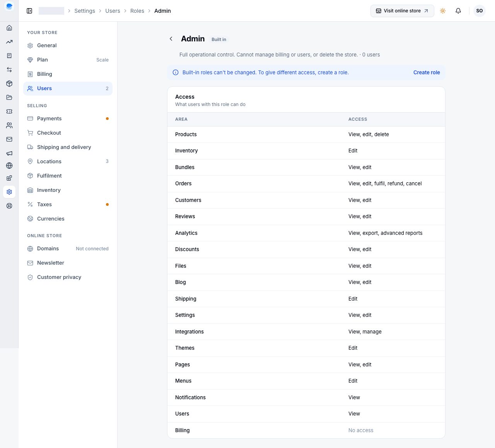Click the Visit online store button
Viewport: 495px width, 448px height.
coord(402,11)
